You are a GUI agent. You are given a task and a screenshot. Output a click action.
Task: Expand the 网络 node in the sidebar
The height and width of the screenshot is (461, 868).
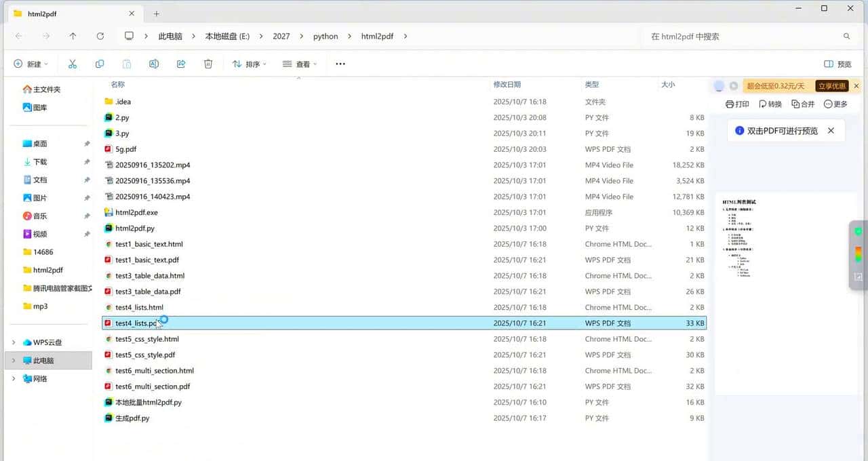pyautogui.click(x=14, y=378)
